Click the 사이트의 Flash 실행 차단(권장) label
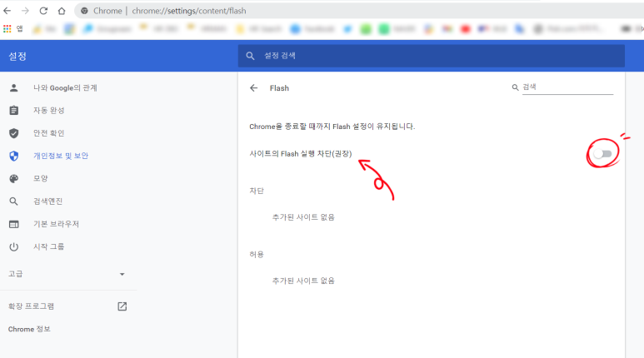Viewport: 644px width, 358px height. [x=301, y=153]
